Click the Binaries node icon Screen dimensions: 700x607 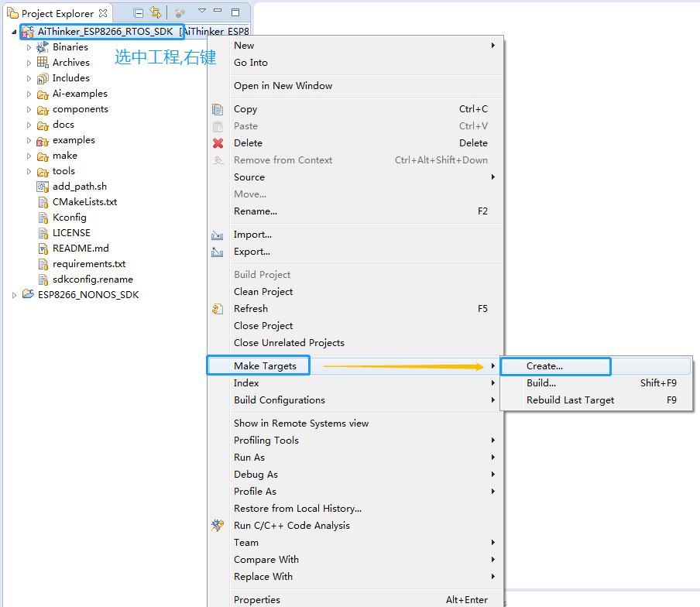click(x=43, y=47)
